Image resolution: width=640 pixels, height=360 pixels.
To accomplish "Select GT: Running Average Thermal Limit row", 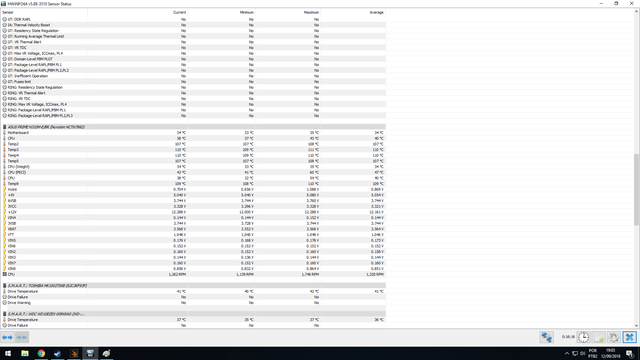I will tap(193, 36).
